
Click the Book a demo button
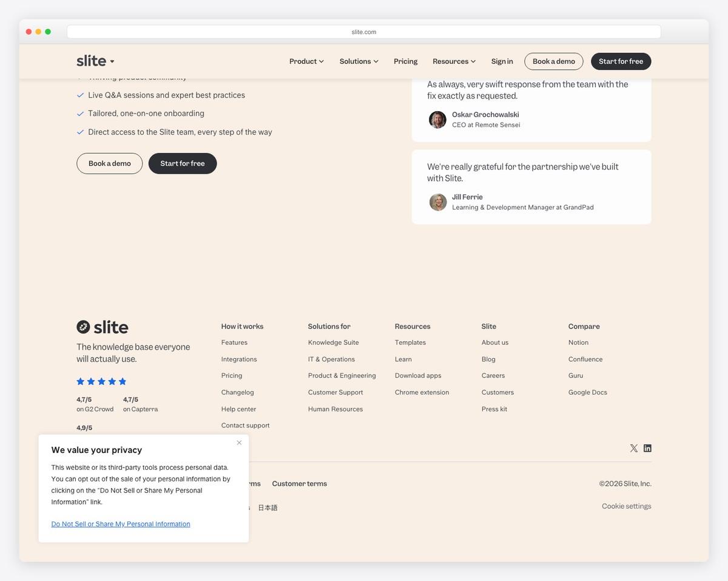pyautogui.click(x=553, y=61)
